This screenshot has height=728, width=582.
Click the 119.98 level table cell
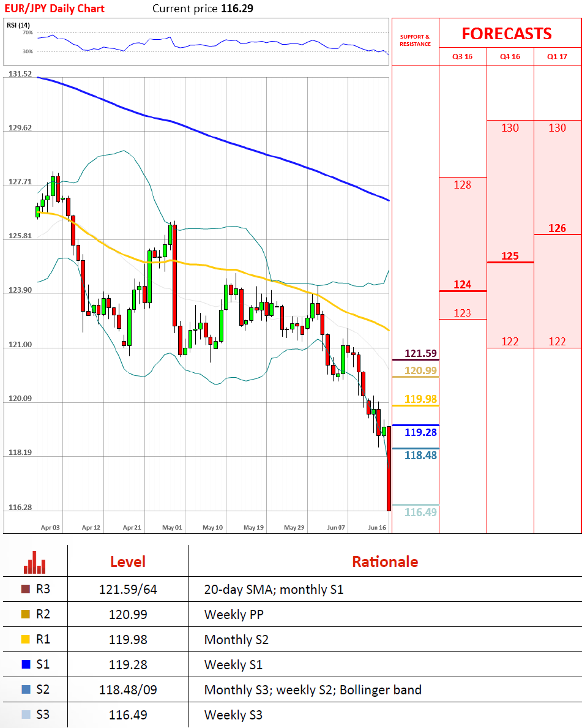(128, 640)
